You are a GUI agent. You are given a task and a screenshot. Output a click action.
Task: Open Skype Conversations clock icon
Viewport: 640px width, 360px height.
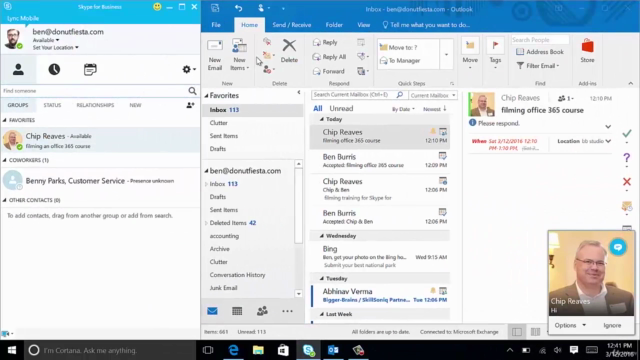coord(54,69)
